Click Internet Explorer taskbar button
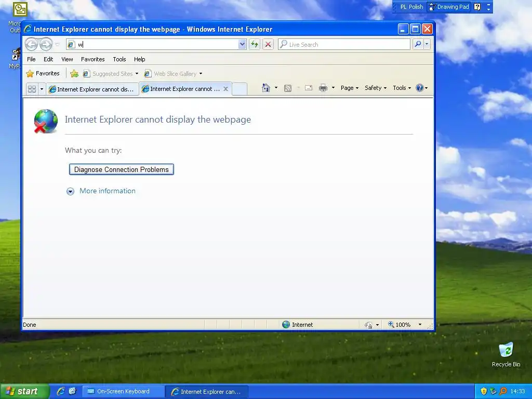 [207, 392]
